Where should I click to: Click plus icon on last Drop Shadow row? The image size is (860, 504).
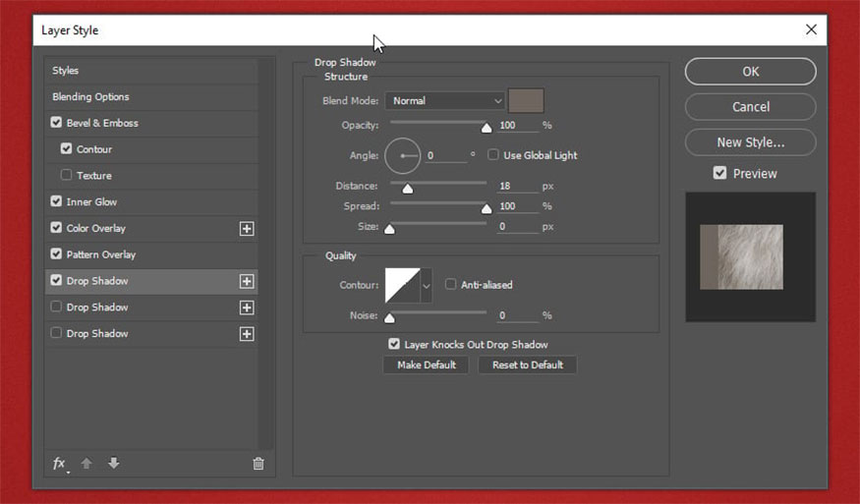pyautogui.click(x=247, y=334)
